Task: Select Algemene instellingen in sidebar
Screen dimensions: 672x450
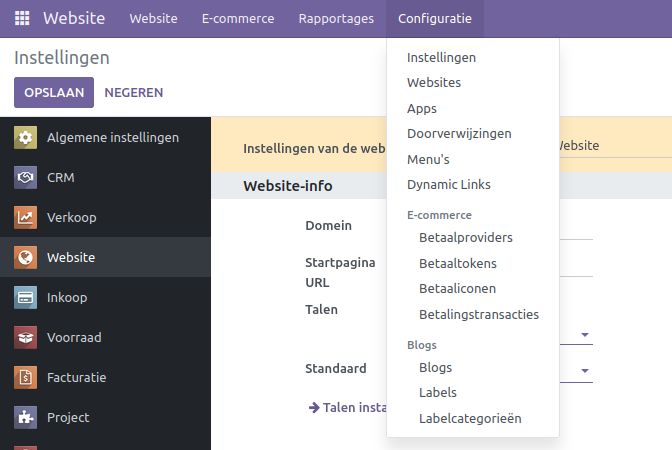Action: tap(105, 138)
